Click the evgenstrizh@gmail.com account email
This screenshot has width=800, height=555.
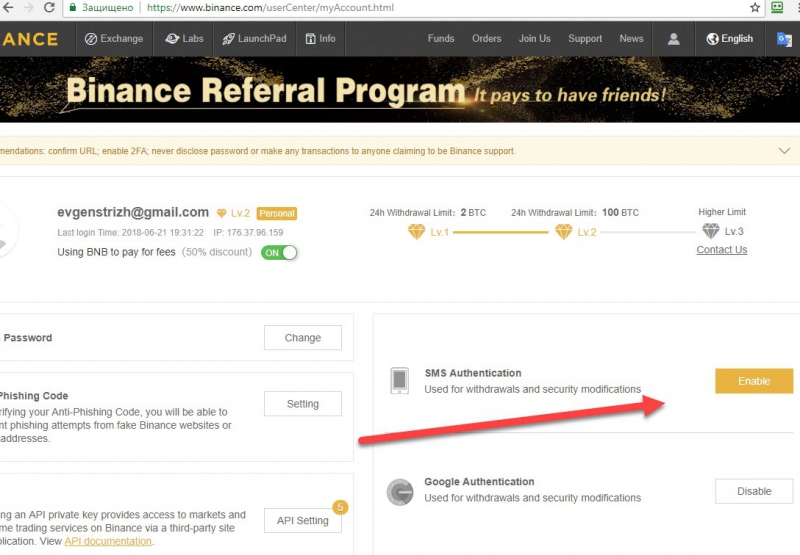[x=133, y=212]
